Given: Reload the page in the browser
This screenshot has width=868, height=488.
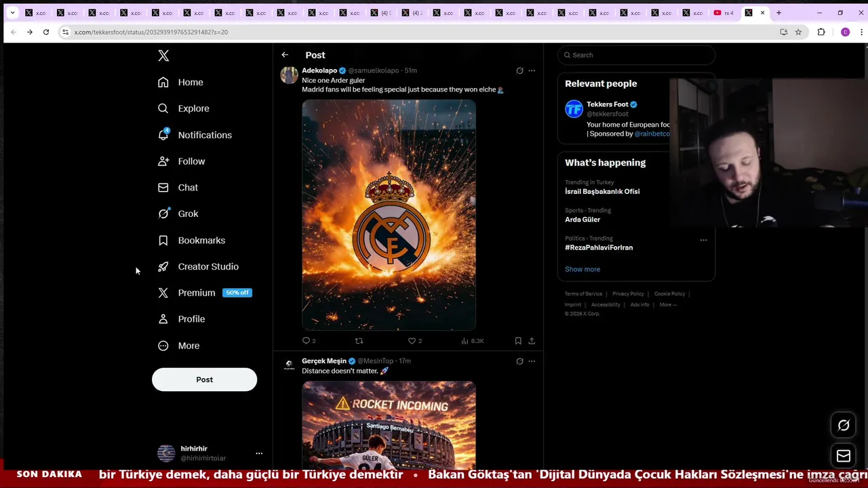Looking at the screenshot, I should (x=46, y=32).
